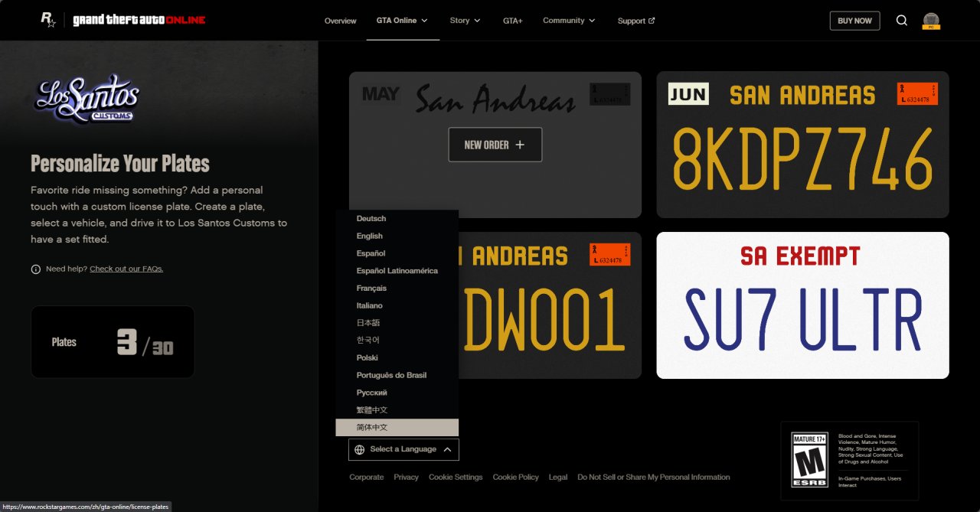This screenshot has width=980, height=512.
Task: Click the plus icon on New Order
Action: coord(520,145)
